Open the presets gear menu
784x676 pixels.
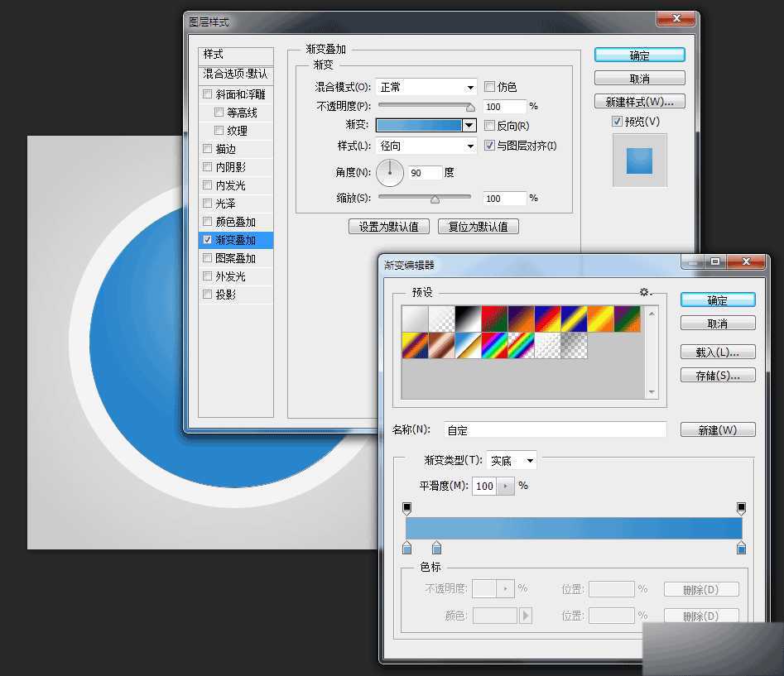(x=646, y=292)
